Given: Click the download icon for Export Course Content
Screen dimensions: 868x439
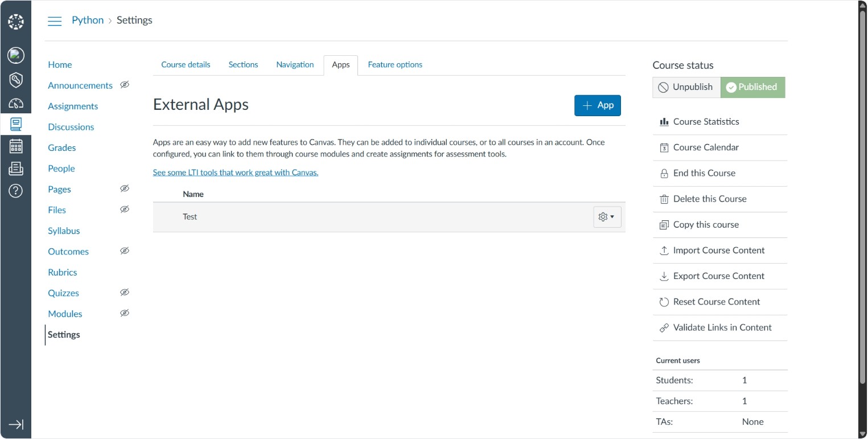Looking at the screenshot, I should (664, 276).
